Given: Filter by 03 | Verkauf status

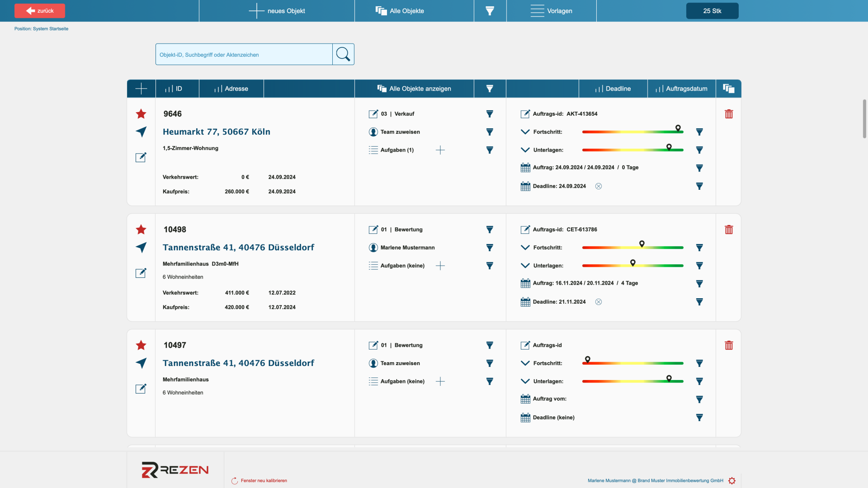Looking at the screenshot, I should 490,114.
